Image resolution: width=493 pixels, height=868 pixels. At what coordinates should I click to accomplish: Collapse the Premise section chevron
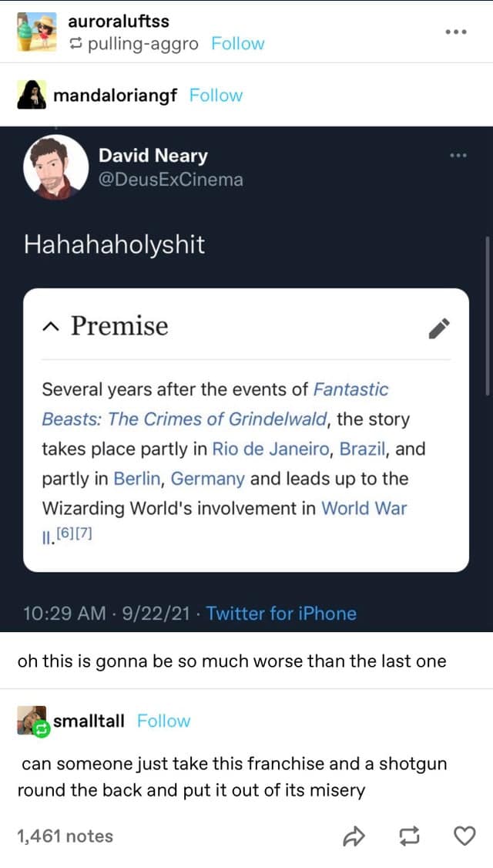click(x=50, y=327)
